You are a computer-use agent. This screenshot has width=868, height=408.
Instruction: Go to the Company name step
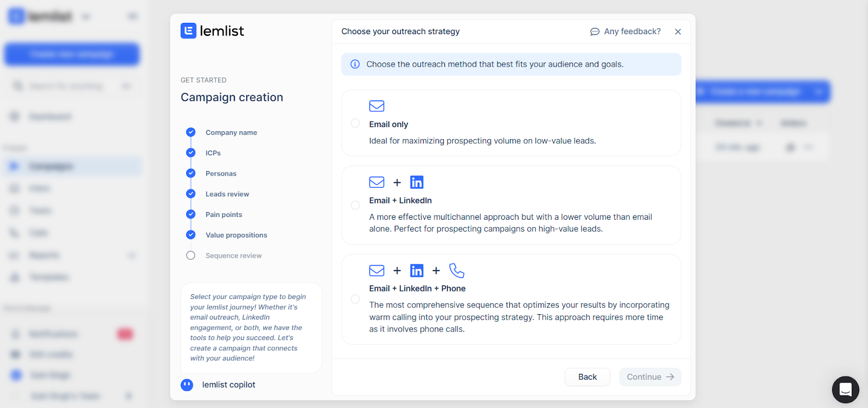pos(231,132)
